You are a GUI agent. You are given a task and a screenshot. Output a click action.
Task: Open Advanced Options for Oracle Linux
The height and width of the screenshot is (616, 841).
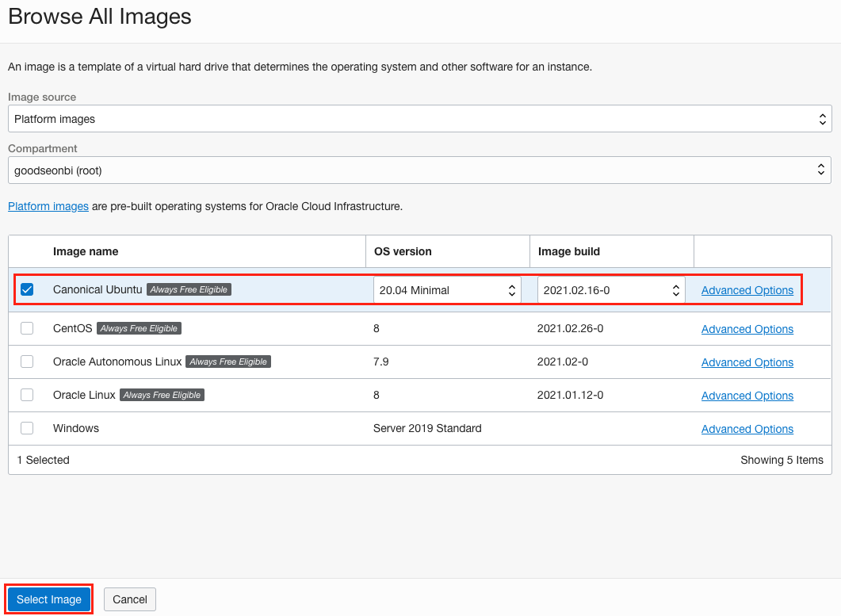[747, 396]
